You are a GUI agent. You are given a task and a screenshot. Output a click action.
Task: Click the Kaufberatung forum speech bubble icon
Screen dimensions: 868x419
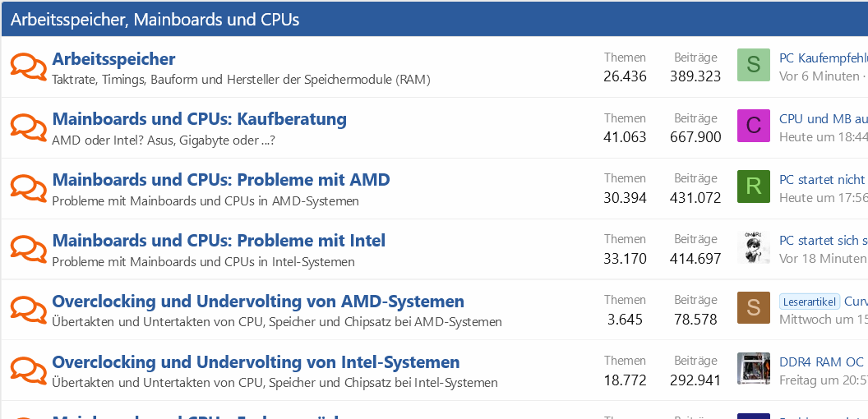click(x=29, y=127)
